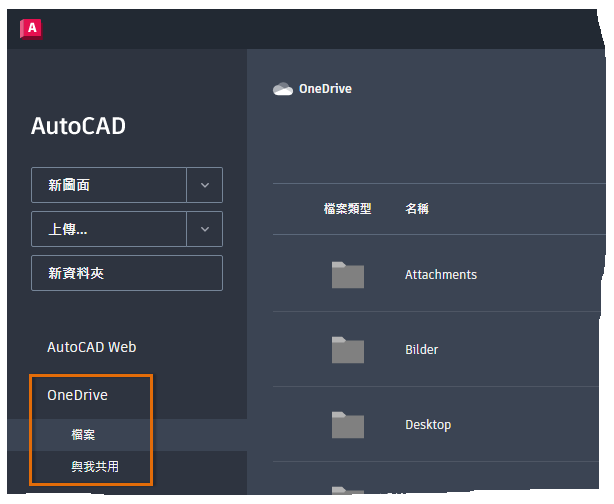Open 與我共用 shared with me
614x504 pixels.
[x=95, y=467]
